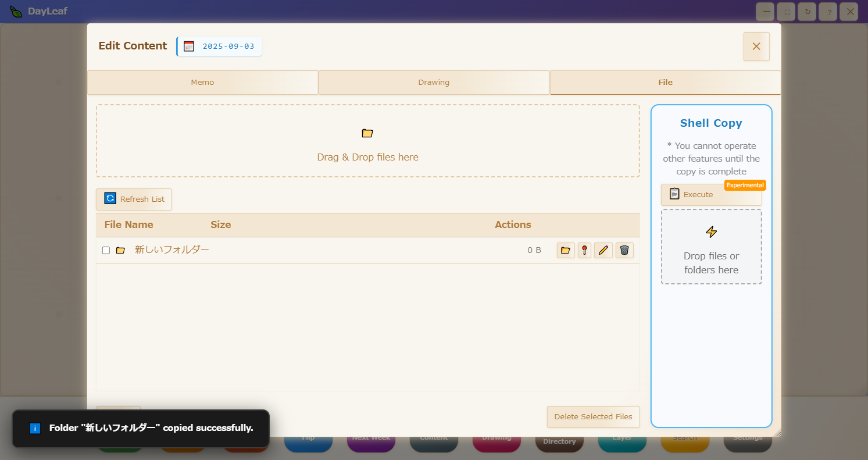This screenshot has height=460, width=868.
Task: Click the 新しいフォルダー folder name
Action: click(x=172, y=249)
